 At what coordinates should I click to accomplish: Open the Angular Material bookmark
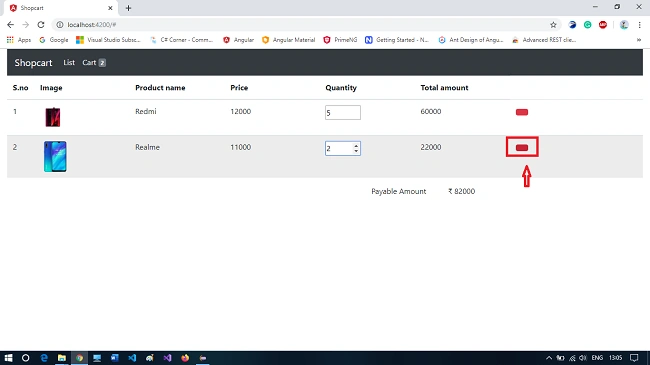tap(289, 40)
